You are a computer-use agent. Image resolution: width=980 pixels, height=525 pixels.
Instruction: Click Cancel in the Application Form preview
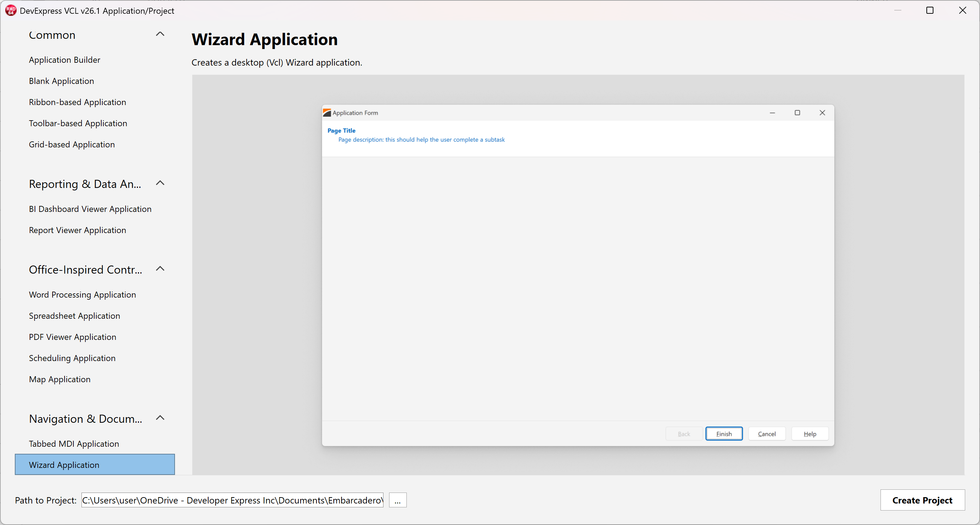[767, 434]
